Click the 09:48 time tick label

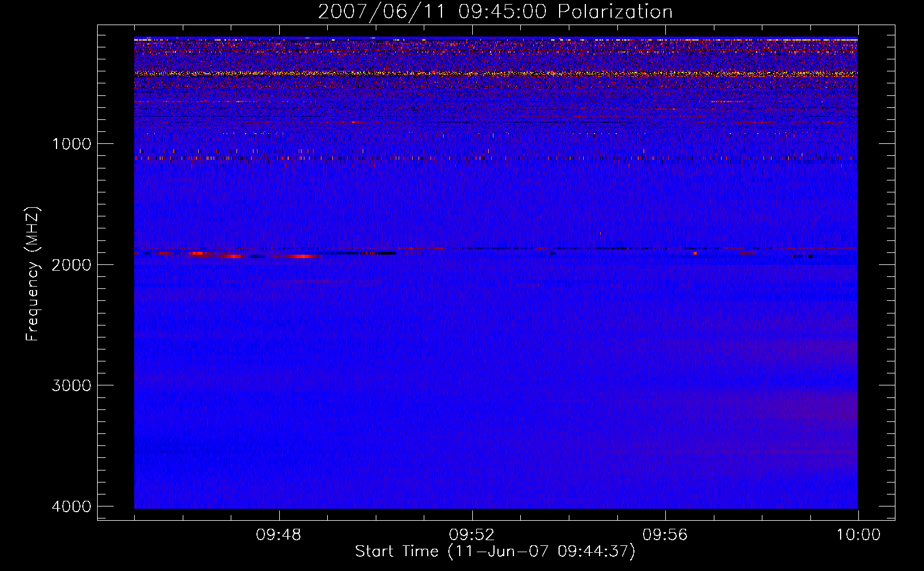[x=279, y=535]
